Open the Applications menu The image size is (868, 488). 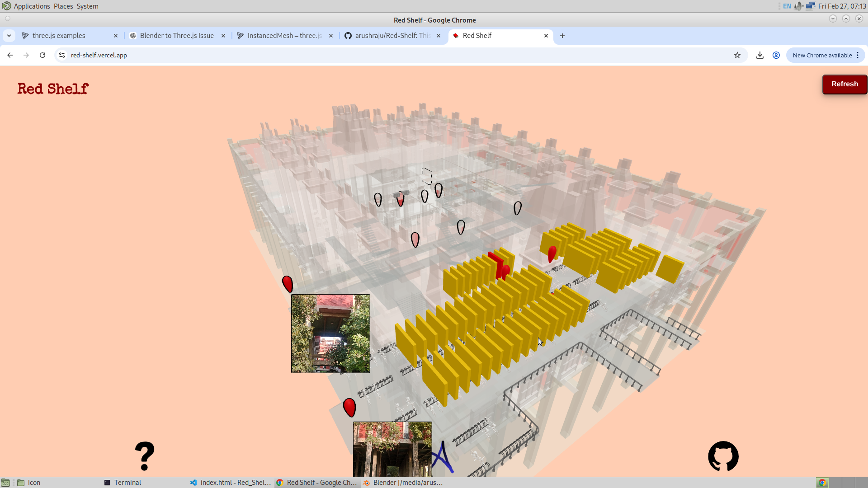pos(31,6)
